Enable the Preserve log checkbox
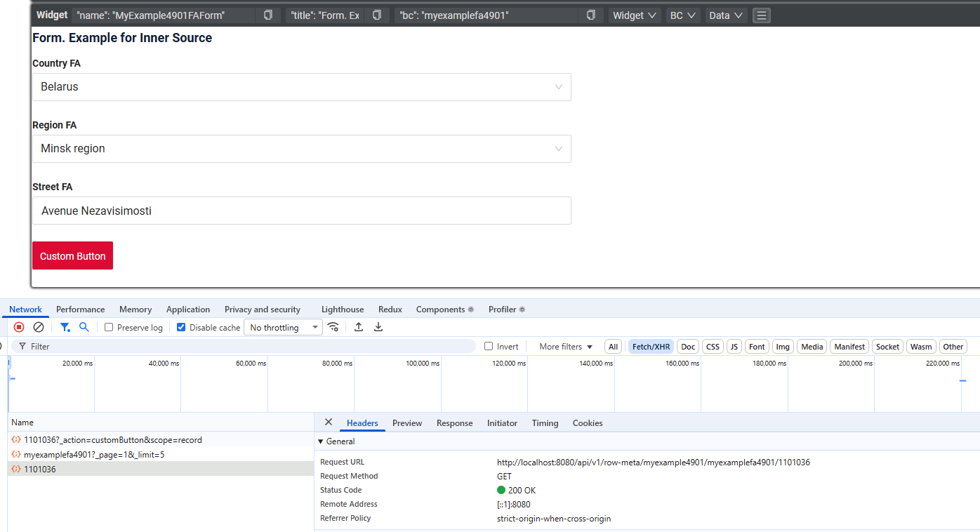980x532 pixels. click(109, 328)
